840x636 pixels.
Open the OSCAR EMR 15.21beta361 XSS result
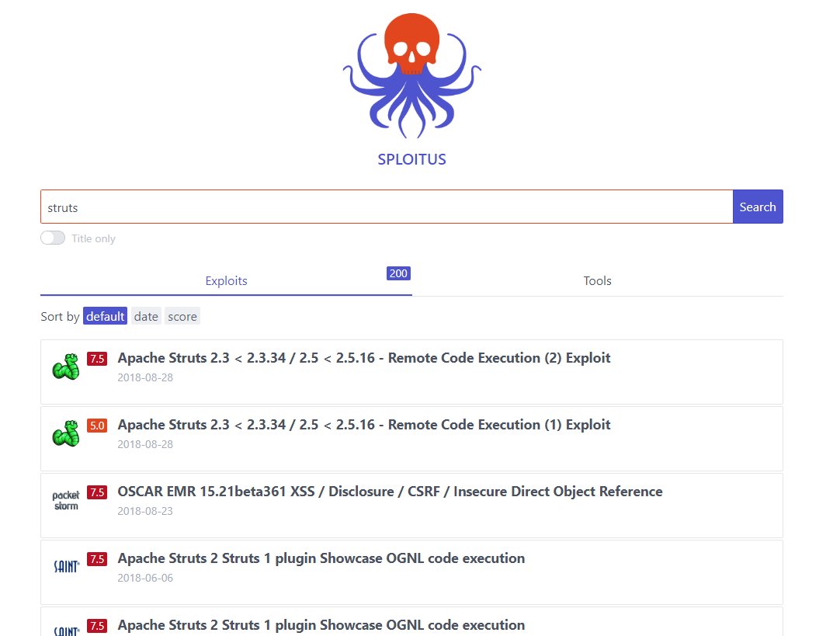coord(390,492)
